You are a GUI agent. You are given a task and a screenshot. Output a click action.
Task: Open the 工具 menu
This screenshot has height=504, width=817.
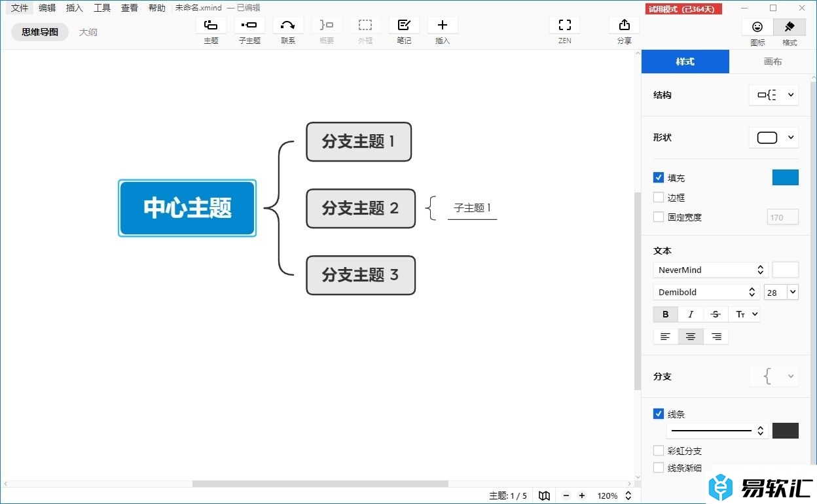102,8
